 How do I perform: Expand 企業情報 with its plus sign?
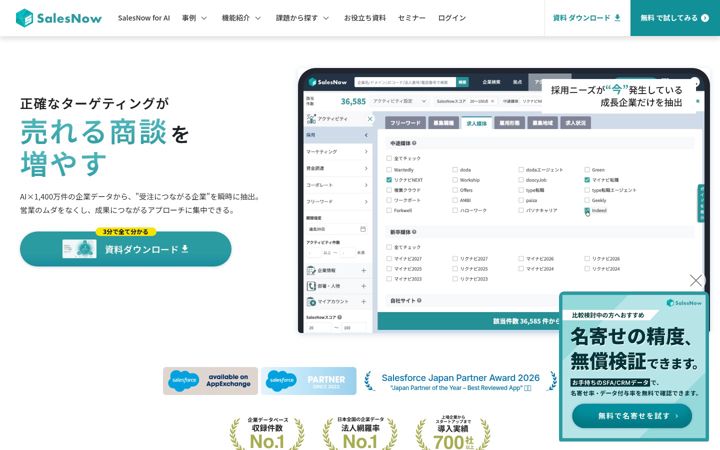[x=364, y=270]
